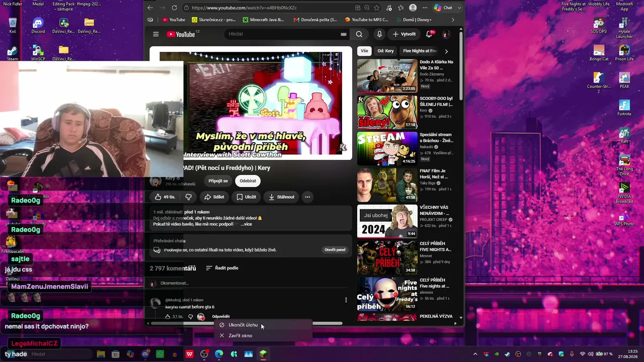Dislike the Kery video
Screen dimensions: 644x362
coord(189,197)
